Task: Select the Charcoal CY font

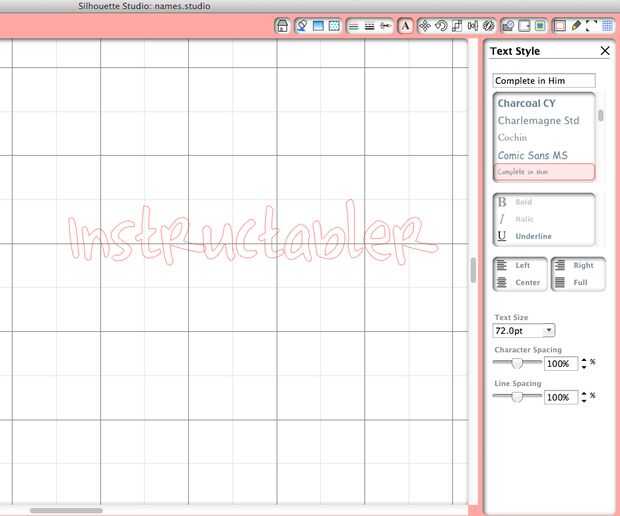Action: click(544, 103)
